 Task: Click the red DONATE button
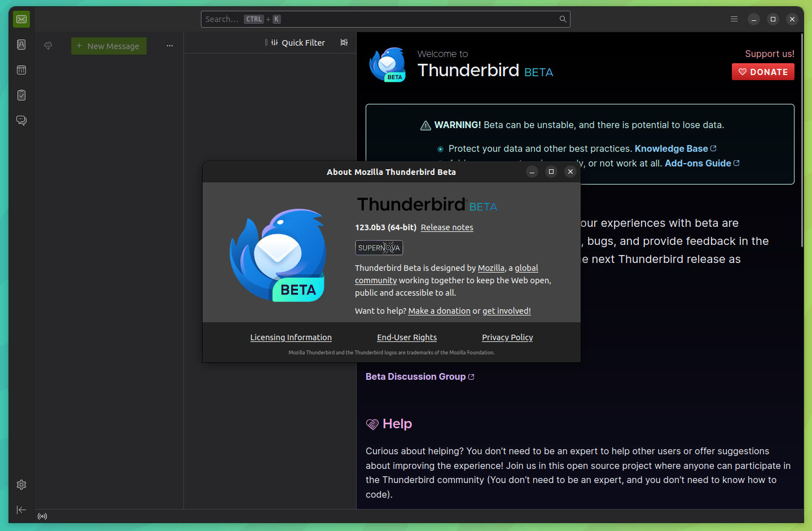tap(763, 72)
